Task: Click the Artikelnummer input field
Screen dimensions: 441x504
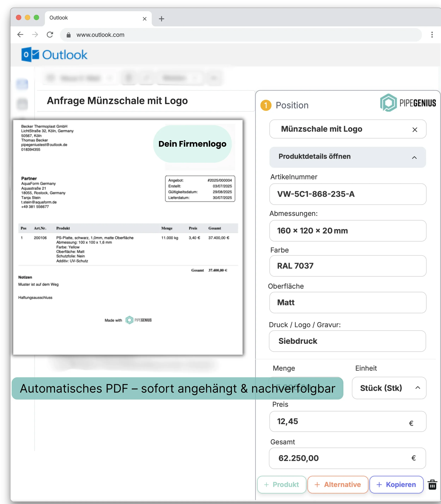Action: [x=348, y=194]
